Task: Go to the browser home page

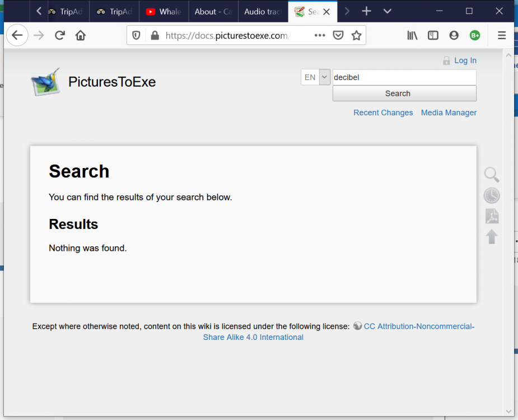Action: coord(81,36)
